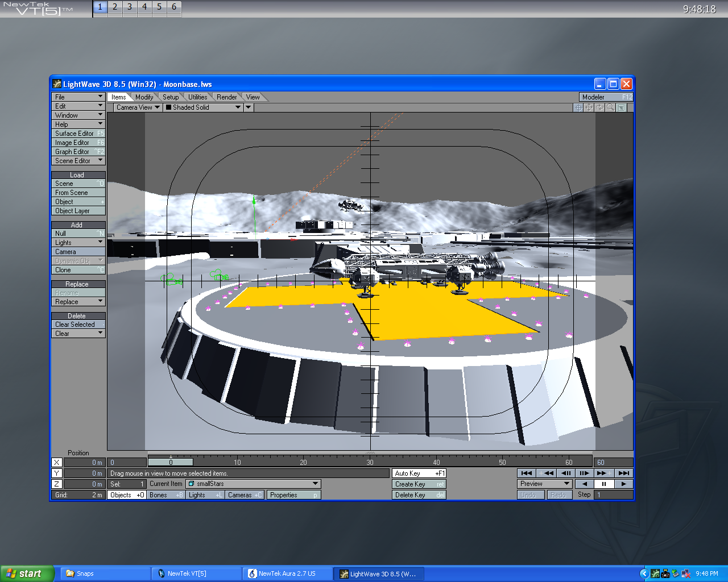Click the timeline end frame field showing 60
The width and height of the screenshot is (728, 582).
tap(613, 462)
